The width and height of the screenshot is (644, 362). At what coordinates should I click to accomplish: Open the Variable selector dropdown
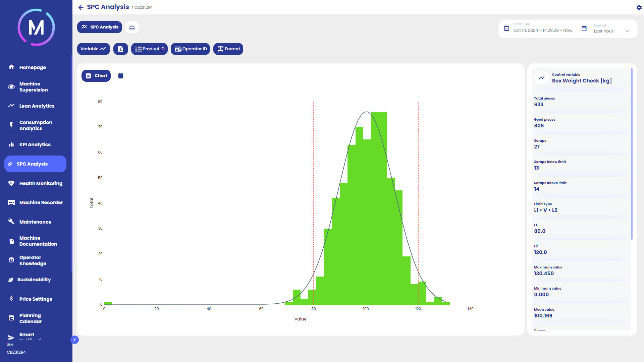[x=93, y=49]
